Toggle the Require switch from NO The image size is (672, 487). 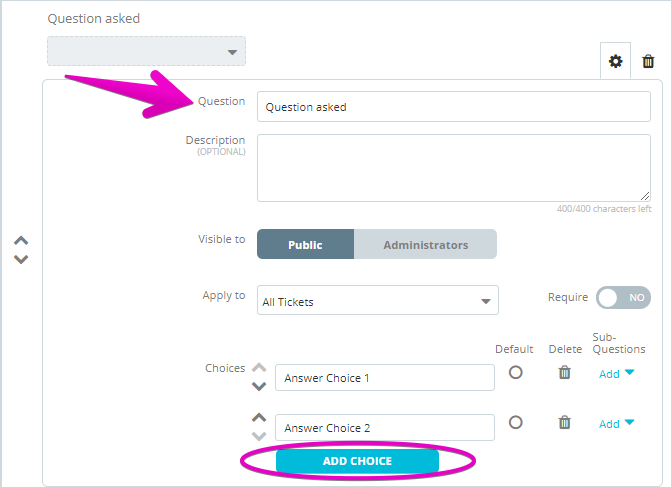coord(623,298)
